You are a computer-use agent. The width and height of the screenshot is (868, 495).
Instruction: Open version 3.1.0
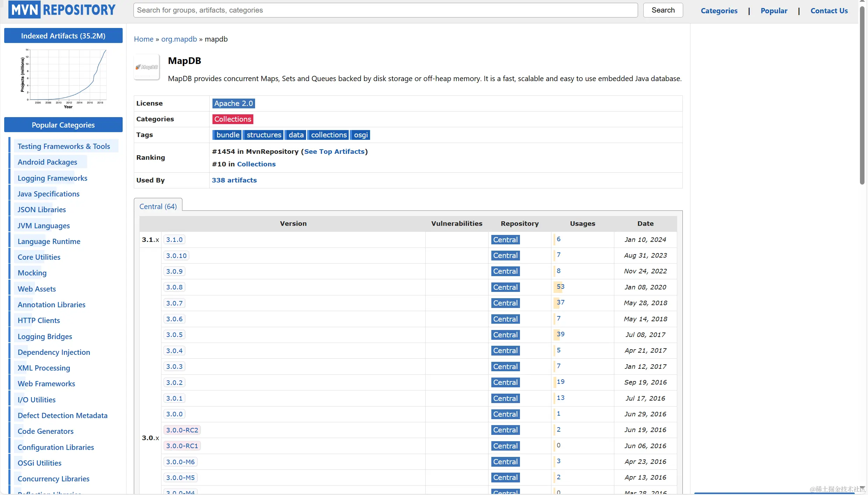tap(174, 240)
